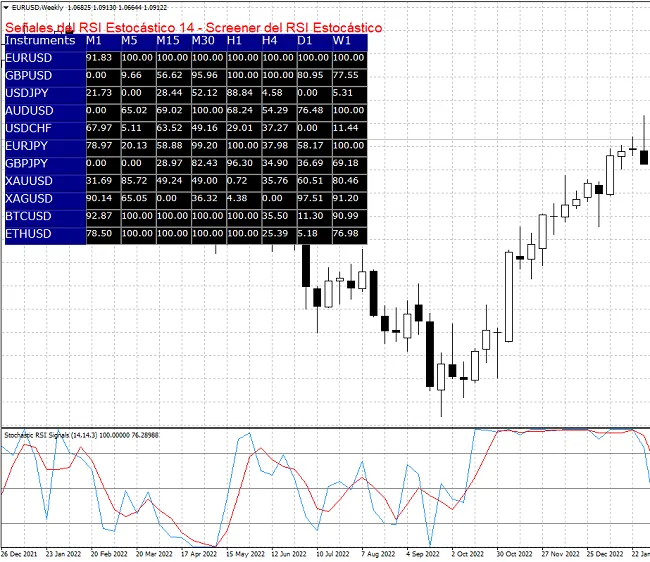Viewport: 650px width, 562px height.
Task: Click GBPJPY H1 value 96.30
Action: 240,163
